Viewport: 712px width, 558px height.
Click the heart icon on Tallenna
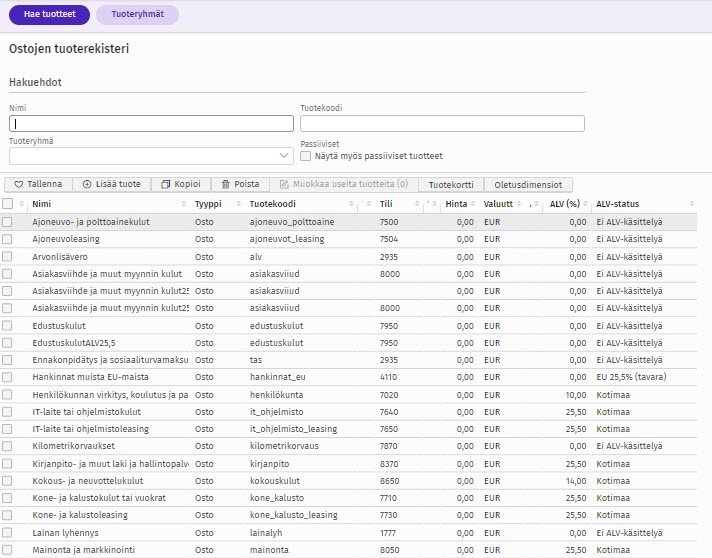pos(19,184)
